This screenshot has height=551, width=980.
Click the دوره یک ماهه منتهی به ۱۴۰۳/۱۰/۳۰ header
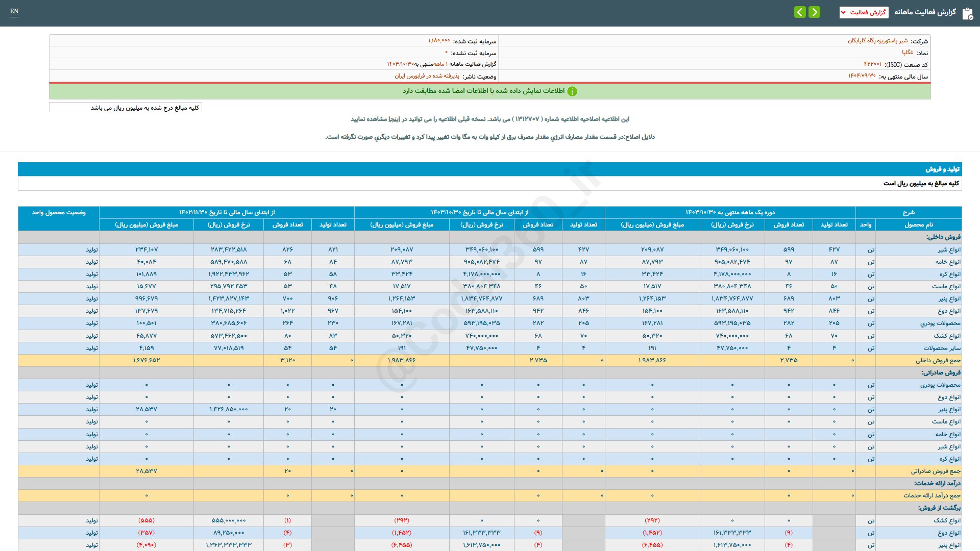coord(730,212)
